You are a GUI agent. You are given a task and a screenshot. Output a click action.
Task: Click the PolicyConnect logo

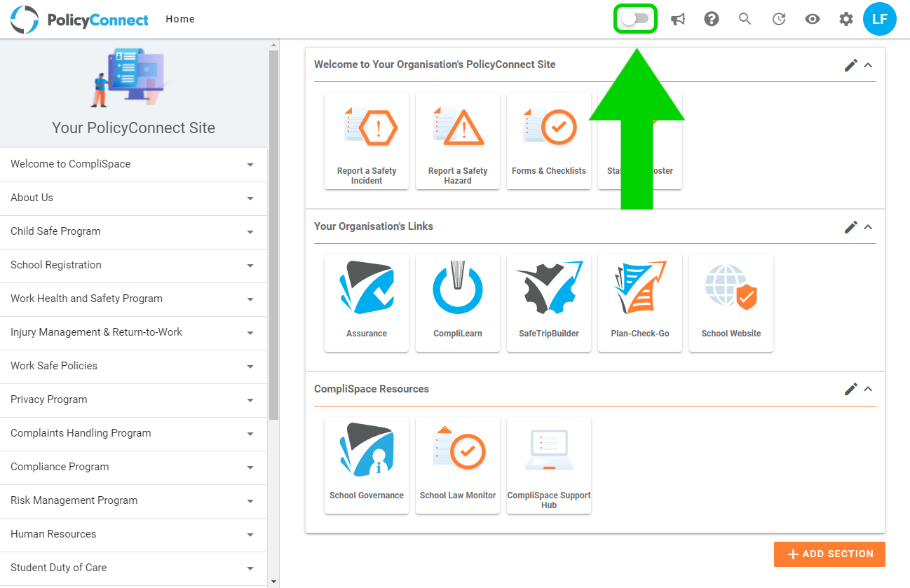point(80,19)
